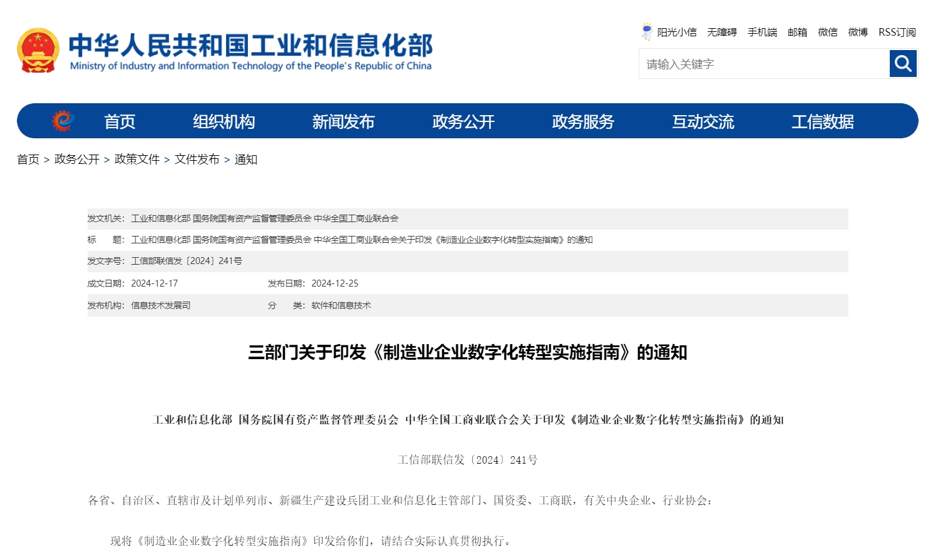Select the 政务服务 navigation menu
The width and height of the screenshot is (938, 560).
click(x=582, y=121)
